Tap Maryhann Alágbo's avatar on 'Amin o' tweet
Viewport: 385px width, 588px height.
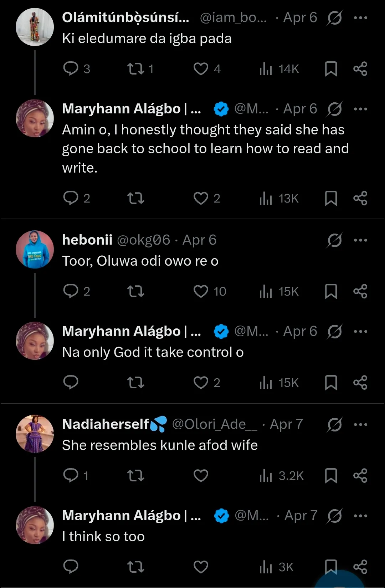pos(35,118)
